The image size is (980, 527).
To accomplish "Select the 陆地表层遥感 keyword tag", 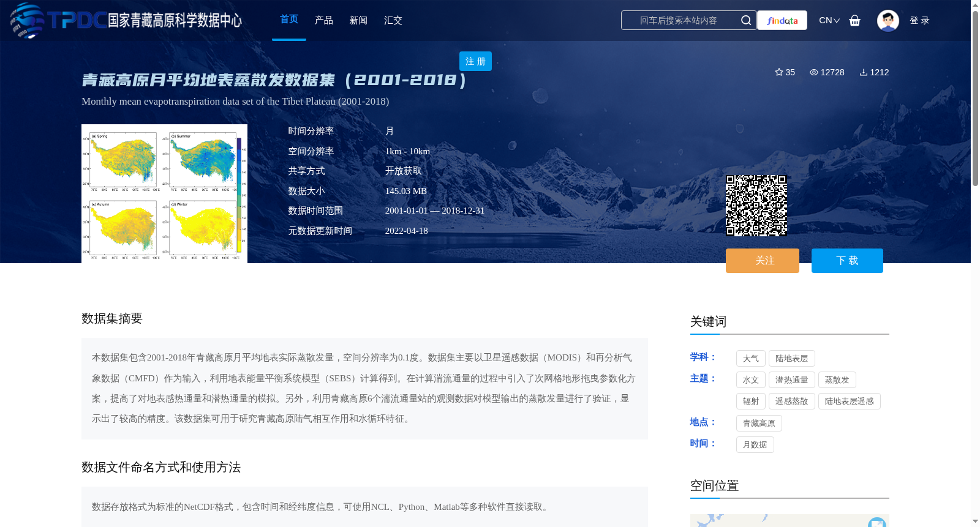I will (850, 402).
